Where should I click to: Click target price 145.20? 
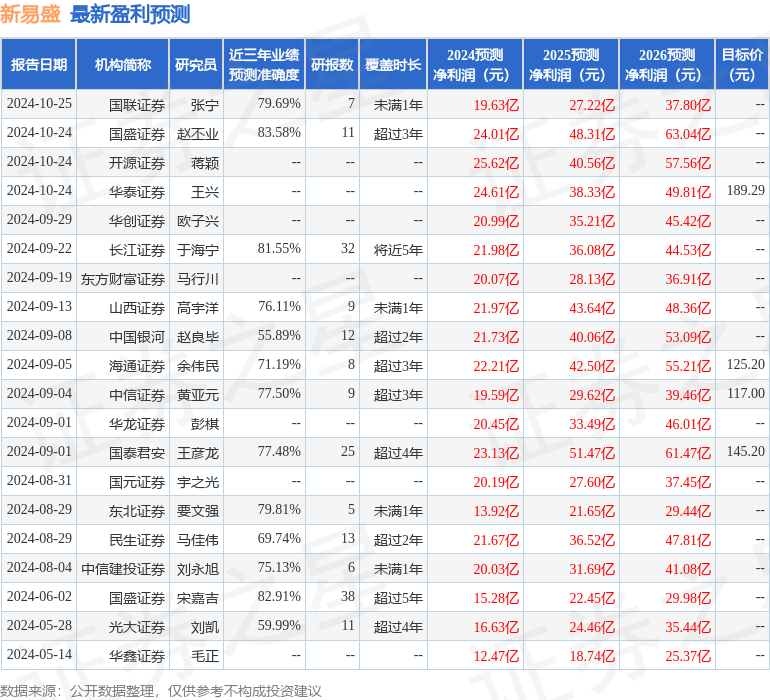click(745, 451)
